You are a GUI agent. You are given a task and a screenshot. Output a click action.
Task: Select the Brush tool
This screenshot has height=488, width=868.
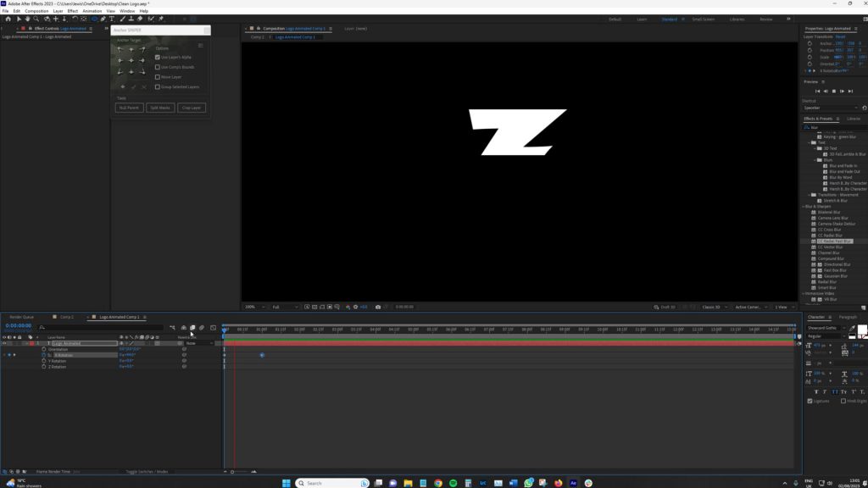122,19
